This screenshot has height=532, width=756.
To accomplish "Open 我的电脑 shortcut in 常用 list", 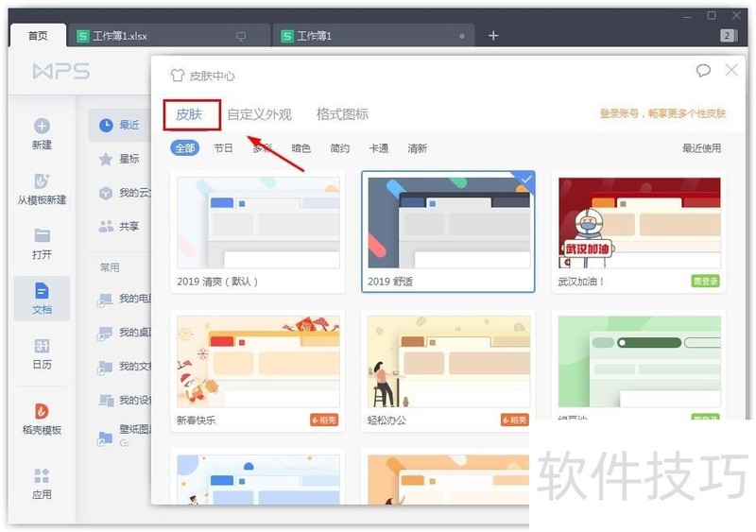I will [x=124, y=299].
